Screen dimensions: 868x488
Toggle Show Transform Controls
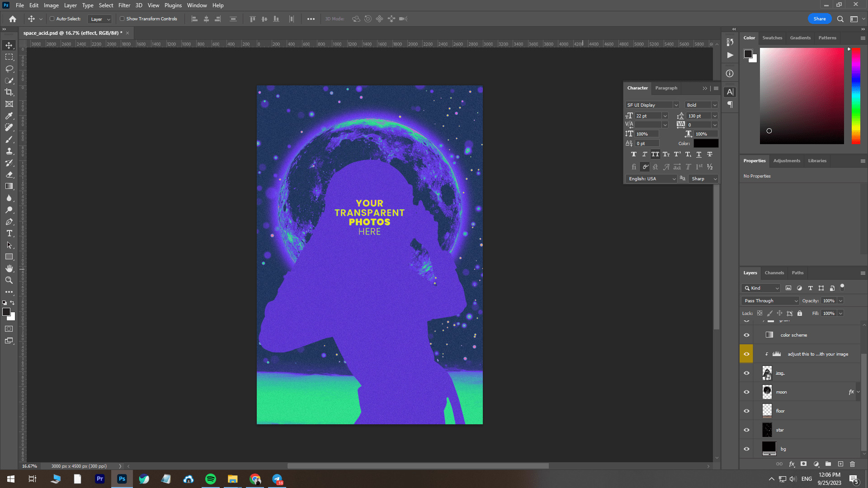(x=122, y=19)
